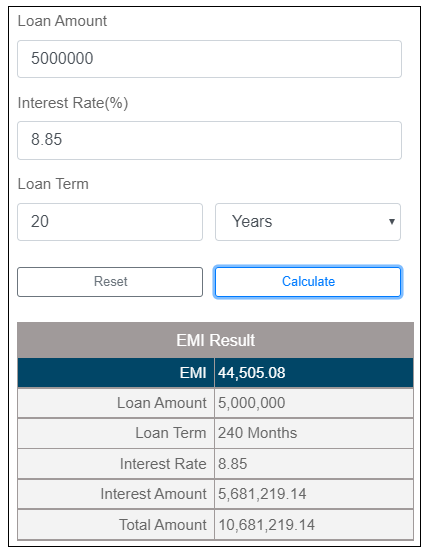Click the Interest Amount row label
Screen dimensions: 429x551
click(x=154, y=494)
